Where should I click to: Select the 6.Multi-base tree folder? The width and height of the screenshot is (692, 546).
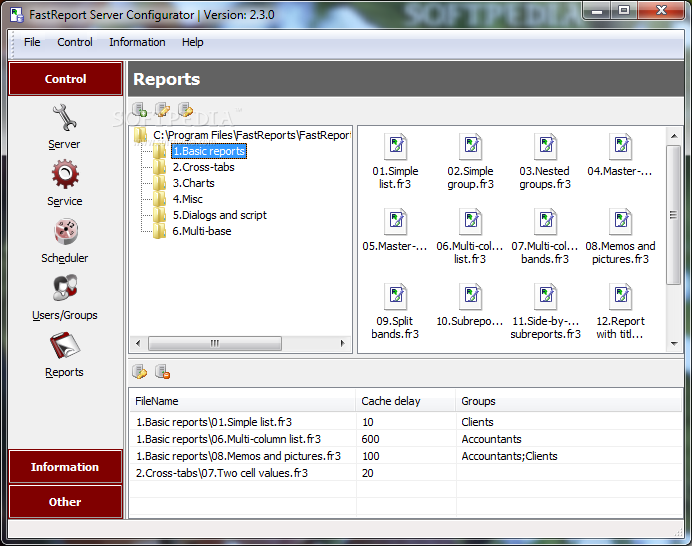[x=202, y=231]
